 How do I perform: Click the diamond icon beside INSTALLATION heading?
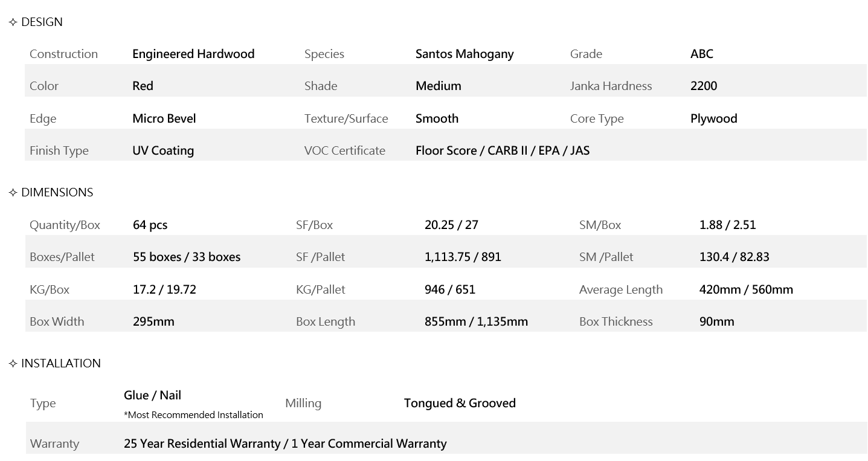13,364
